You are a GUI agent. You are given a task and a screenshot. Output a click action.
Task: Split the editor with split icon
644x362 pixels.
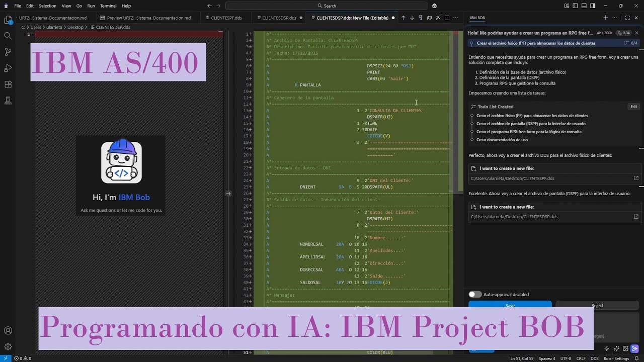click(x=447, y=18)
